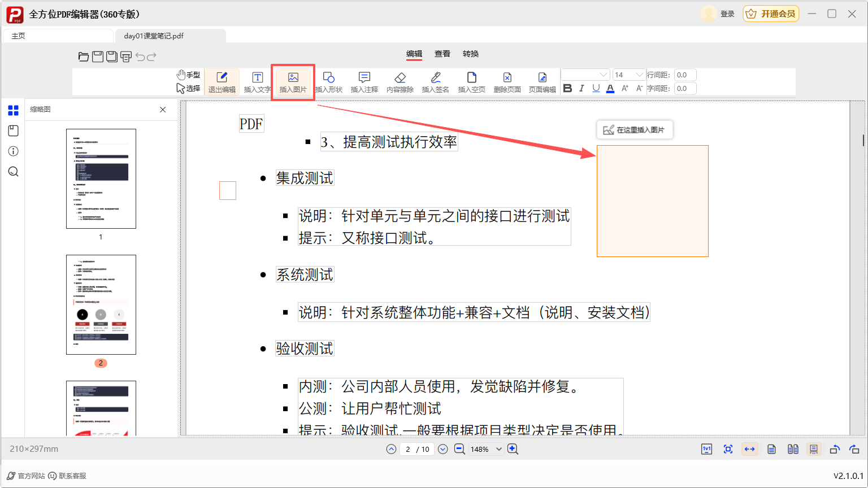868x488 pixels.
Task: Rotate the page counterclockwise
Action: pos(834,449)
